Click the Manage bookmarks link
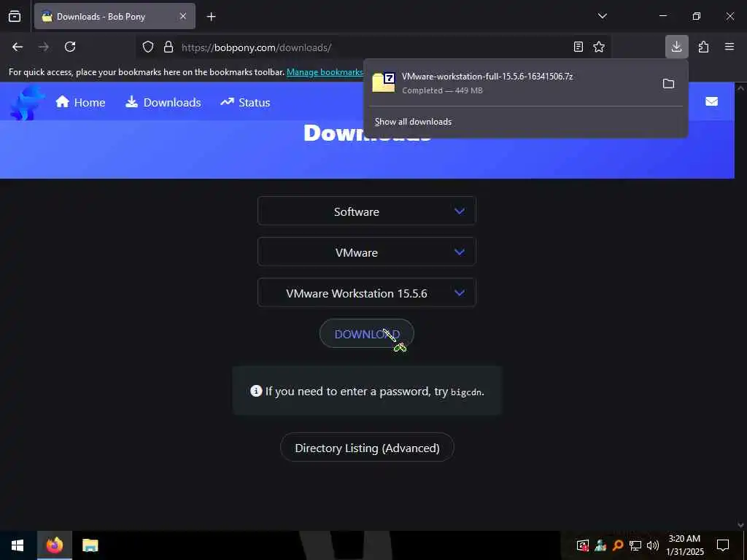The image size is (747, 560). click(x=325, y=72)
